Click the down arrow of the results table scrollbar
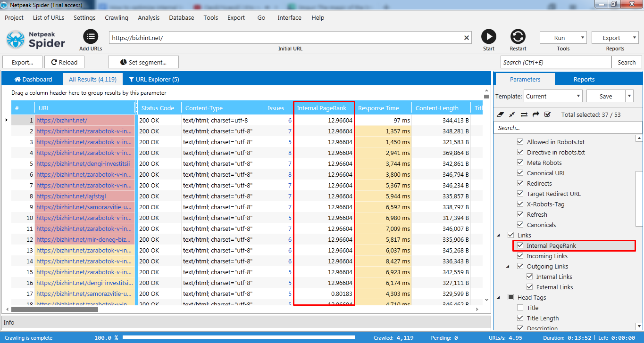 click(487, 300)
